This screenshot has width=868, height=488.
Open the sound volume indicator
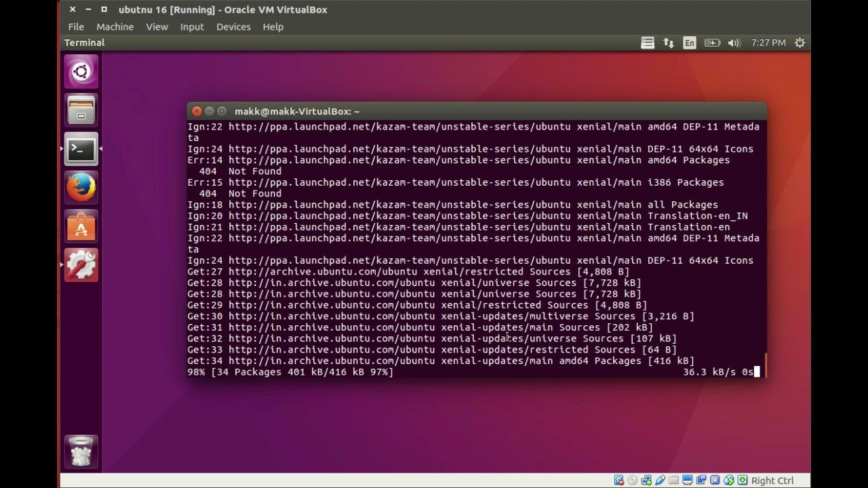click(x=734, y=43)
